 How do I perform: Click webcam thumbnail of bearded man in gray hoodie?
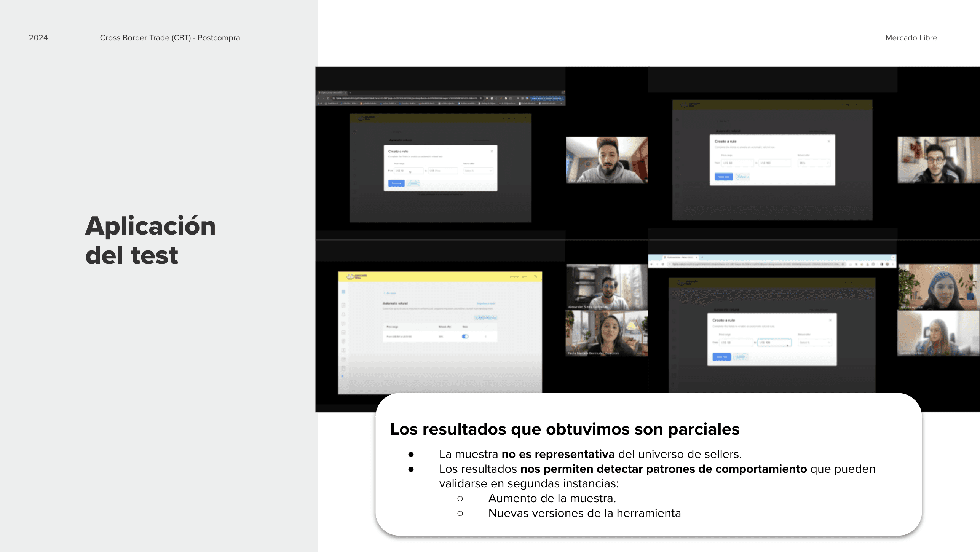pos(606,160)
